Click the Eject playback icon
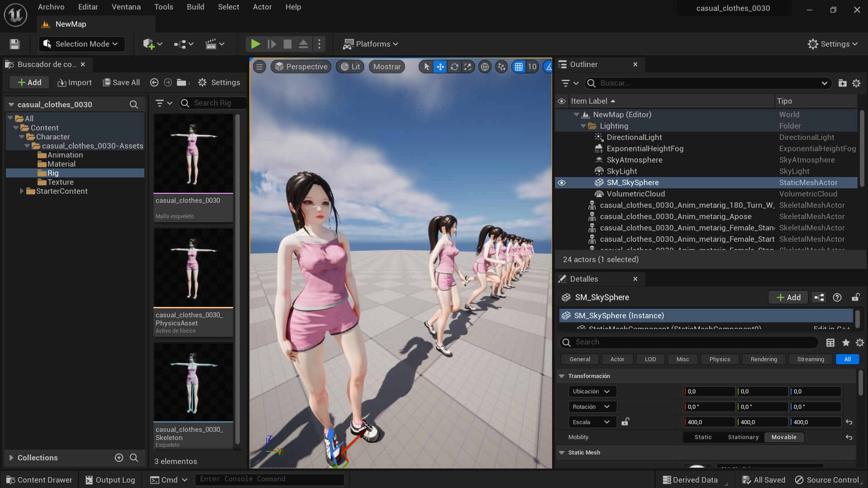The width and height of the screenshot is (868, 488). (x=303, y=44)
